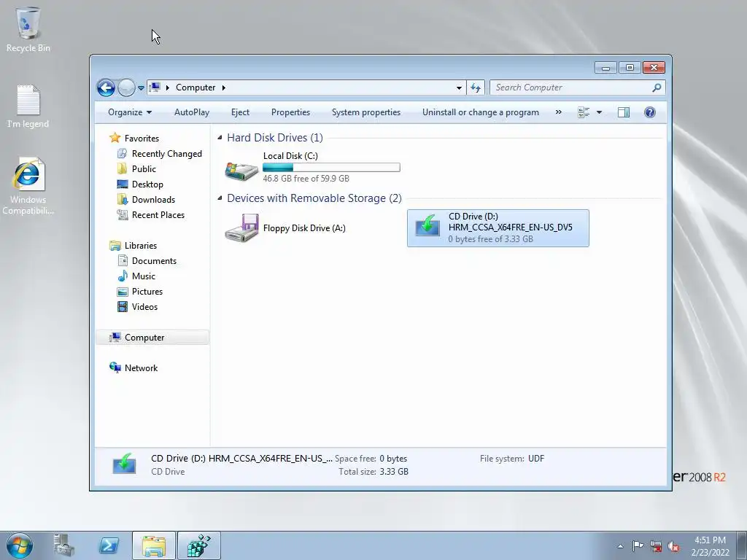Click the 46.8 GB free of 59.9 GB text

coord(306,179)
